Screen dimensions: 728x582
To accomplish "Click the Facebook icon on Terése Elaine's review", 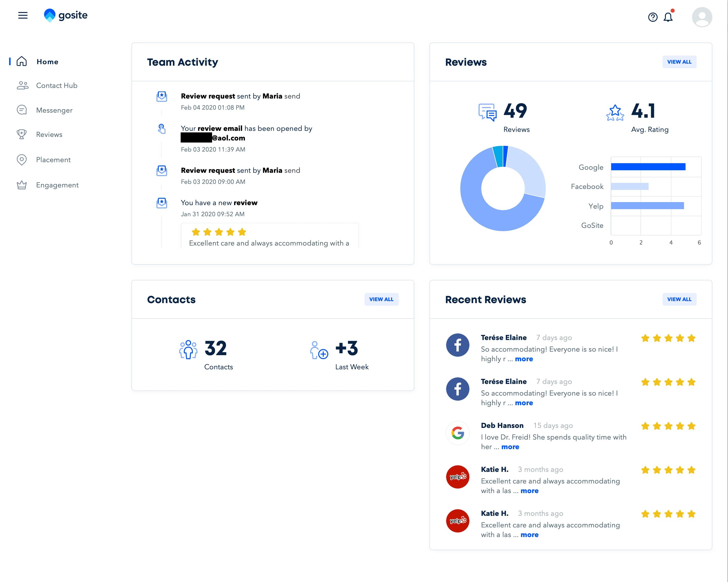I will tap(458, 345).
